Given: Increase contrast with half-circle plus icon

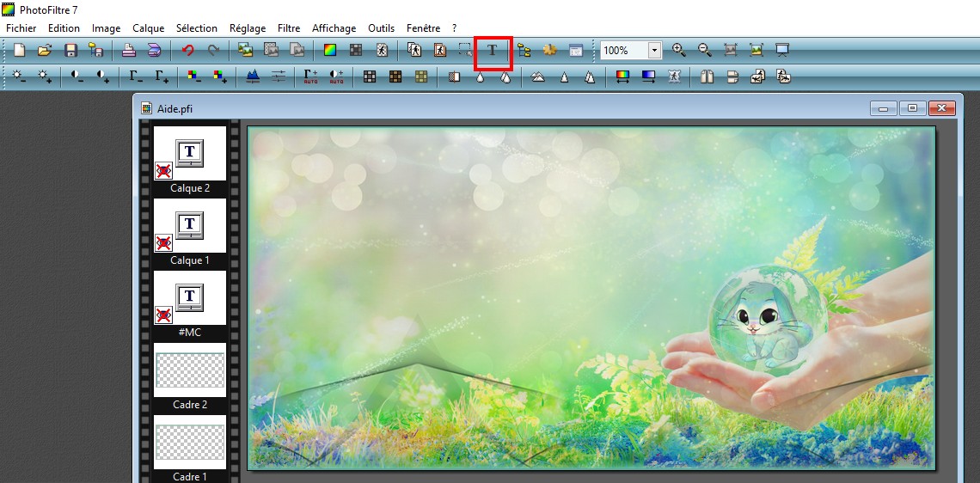Looking at the screenshot, I should 103,76.
